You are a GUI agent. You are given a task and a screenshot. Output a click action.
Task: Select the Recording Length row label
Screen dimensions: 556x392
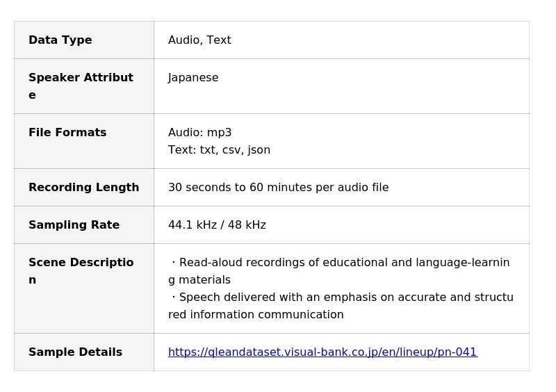tap(83, 188)
